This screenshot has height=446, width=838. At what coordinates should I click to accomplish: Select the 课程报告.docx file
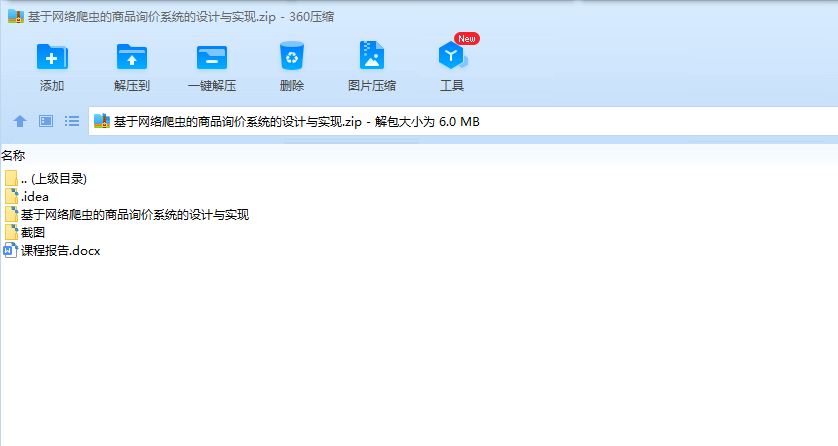[52, 251]
